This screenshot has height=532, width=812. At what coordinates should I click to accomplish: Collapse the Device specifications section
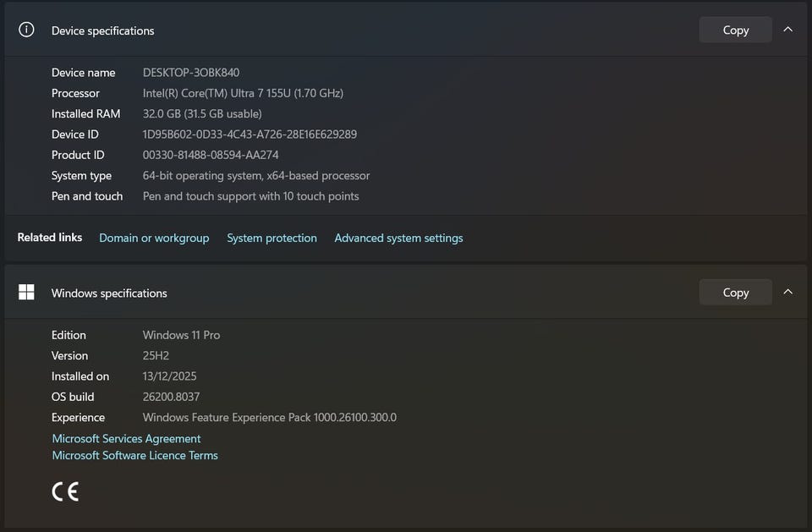(787, 30)
